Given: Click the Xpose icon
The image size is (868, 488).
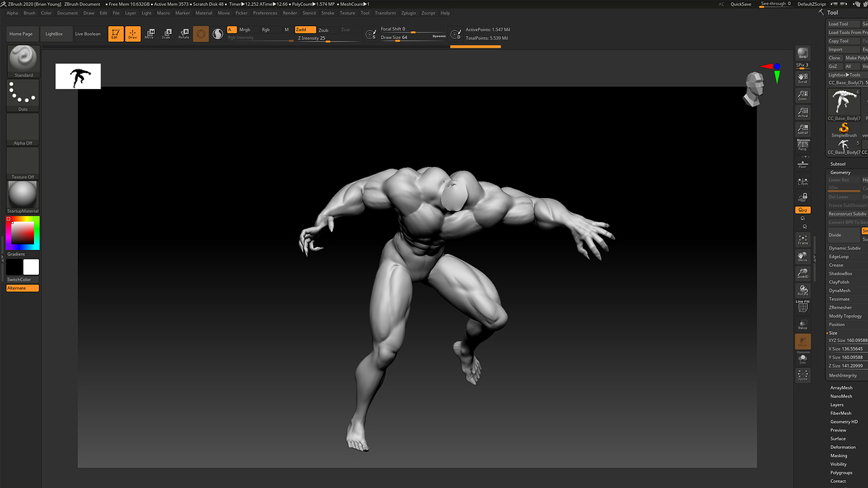Looking at the screenshot, I should [802, 375].
